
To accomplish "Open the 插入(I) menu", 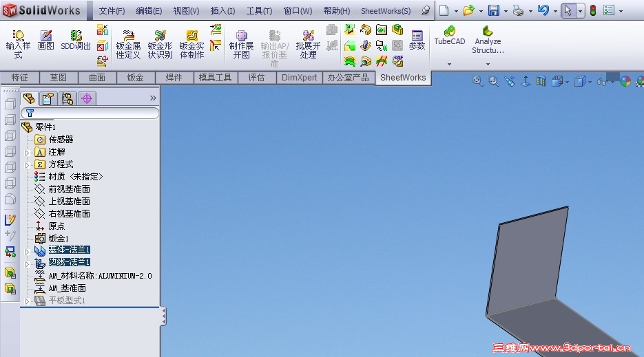I will tap(222, 11).
